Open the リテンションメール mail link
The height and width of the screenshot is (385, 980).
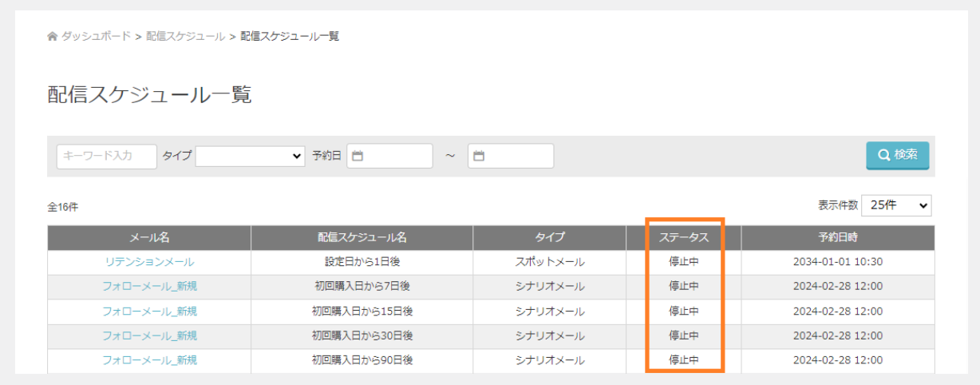coord(149,262)
